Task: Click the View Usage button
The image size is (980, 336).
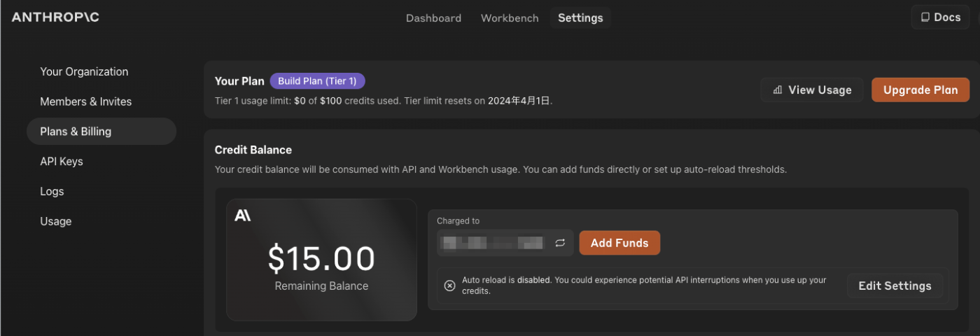Action: 812,90
